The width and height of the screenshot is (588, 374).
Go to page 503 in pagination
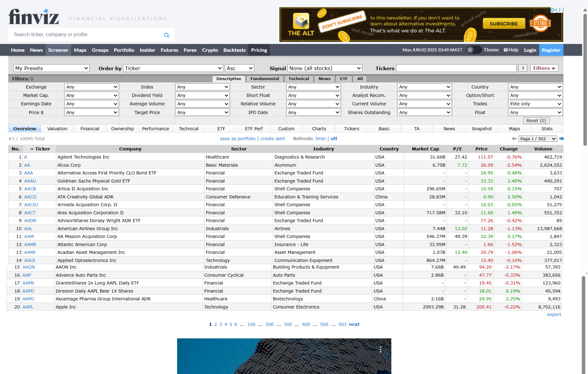[x=342, y=324]
